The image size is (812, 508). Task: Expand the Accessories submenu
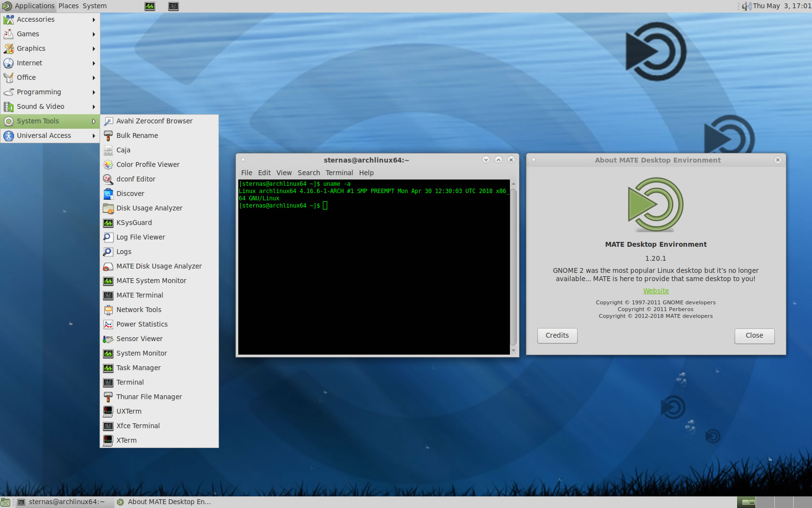(x=50, y=19)
